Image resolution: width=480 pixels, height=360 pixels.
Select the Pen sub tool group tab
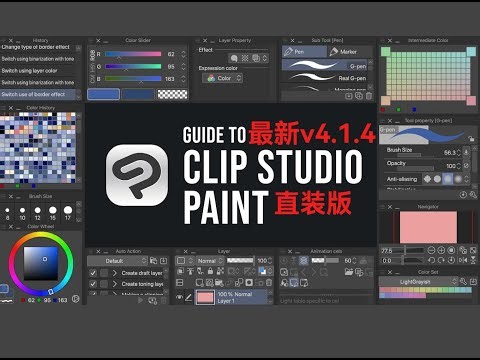click(x=304, y=52)
